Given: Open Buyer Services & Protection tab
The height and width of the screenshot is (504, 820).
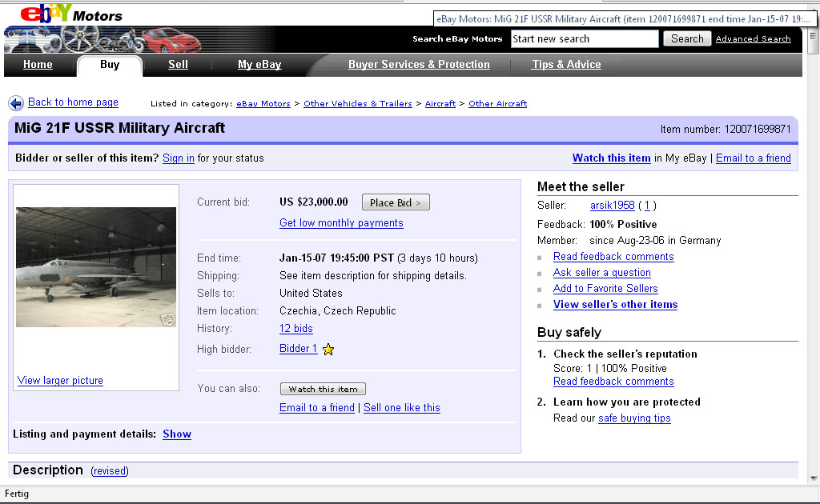Looking at the screenshot, I should [419, 64].
